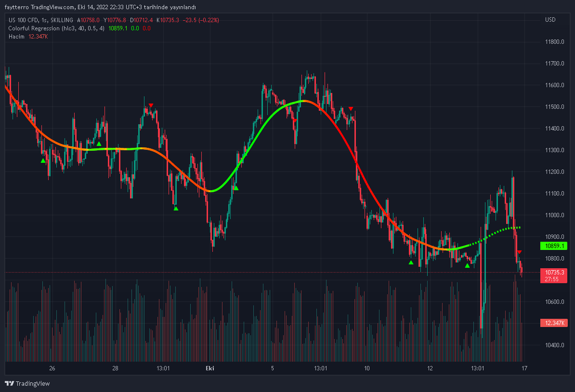Click the 10800.0 price axis label
Viewport: 575px width, 392px height.
(554, 259)
